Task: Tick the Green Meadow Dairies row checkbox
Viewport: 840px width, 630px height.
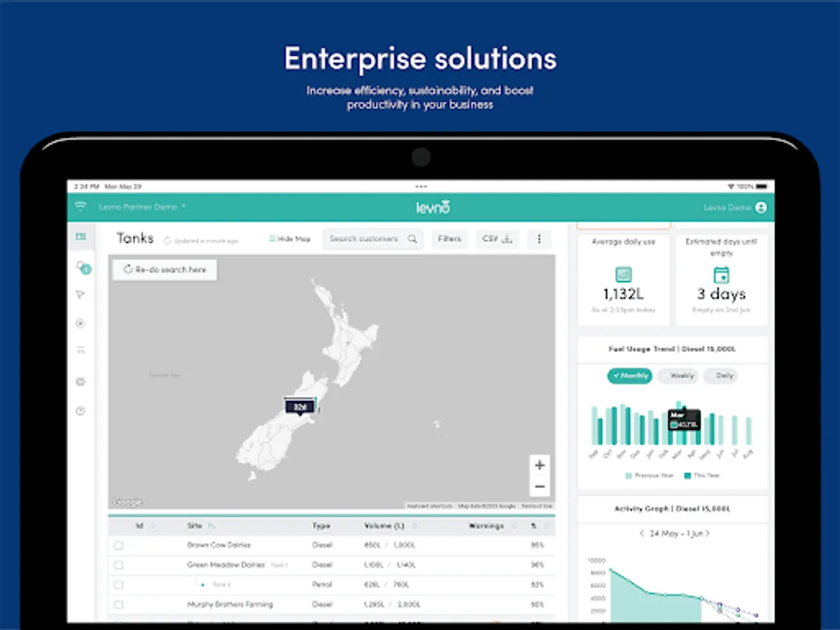Action: tap(118, 564)
